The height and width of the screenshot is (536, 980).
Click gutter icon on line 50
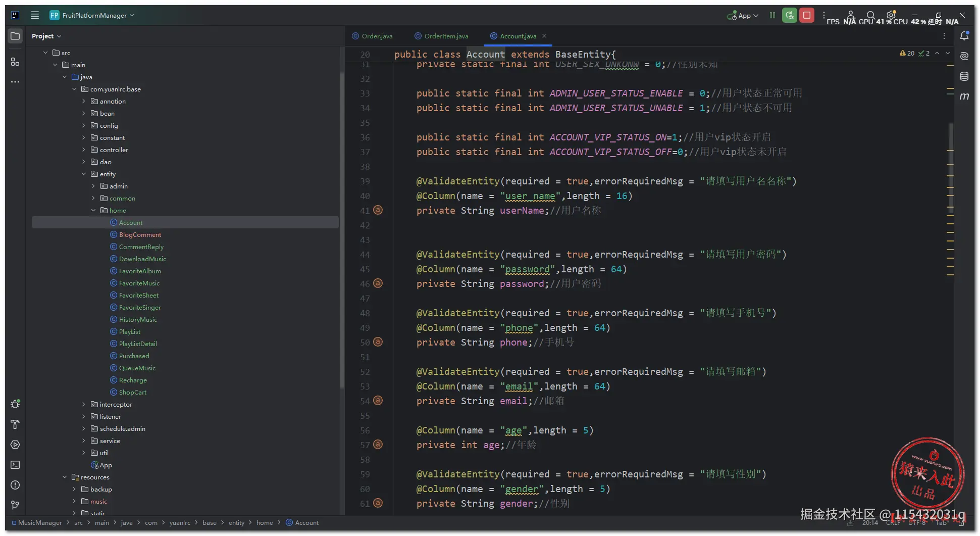tap(378, 342)
